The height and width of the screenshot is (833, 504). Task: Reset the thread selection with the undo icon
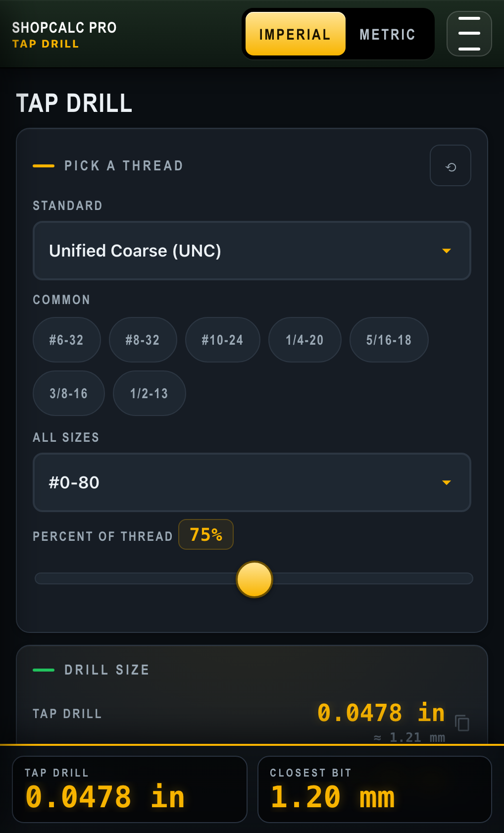click(x=450, y=165)
